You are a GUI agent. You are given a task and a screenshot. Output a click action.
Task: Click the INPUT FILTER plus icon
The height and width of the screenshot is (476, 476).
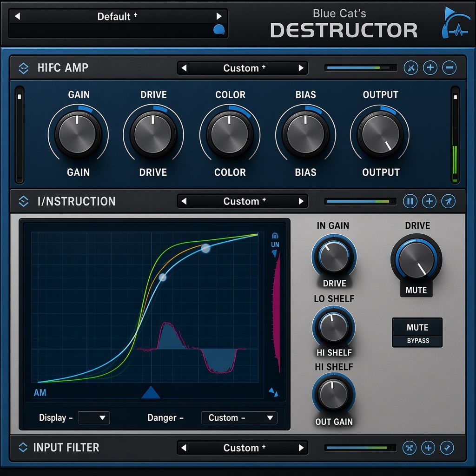(428, 448)
